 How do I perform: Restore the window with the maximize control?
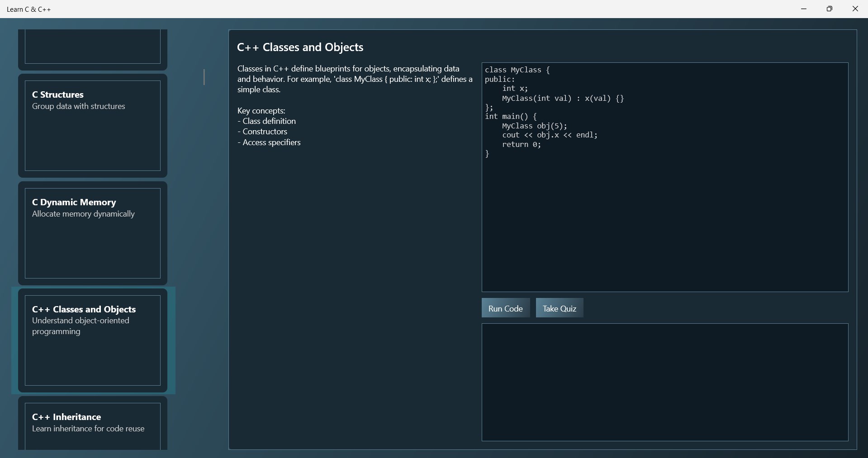(x=830, y=9)
